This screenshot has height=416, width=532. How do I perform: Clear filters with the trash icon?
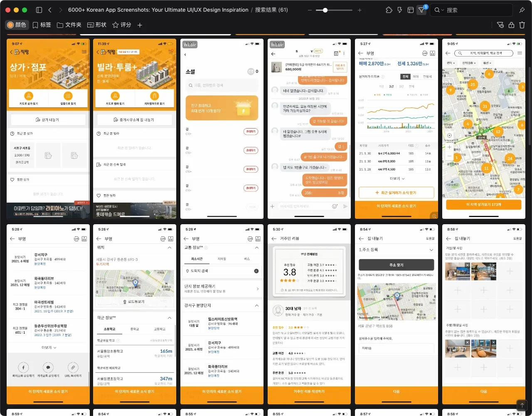(522, 25)
